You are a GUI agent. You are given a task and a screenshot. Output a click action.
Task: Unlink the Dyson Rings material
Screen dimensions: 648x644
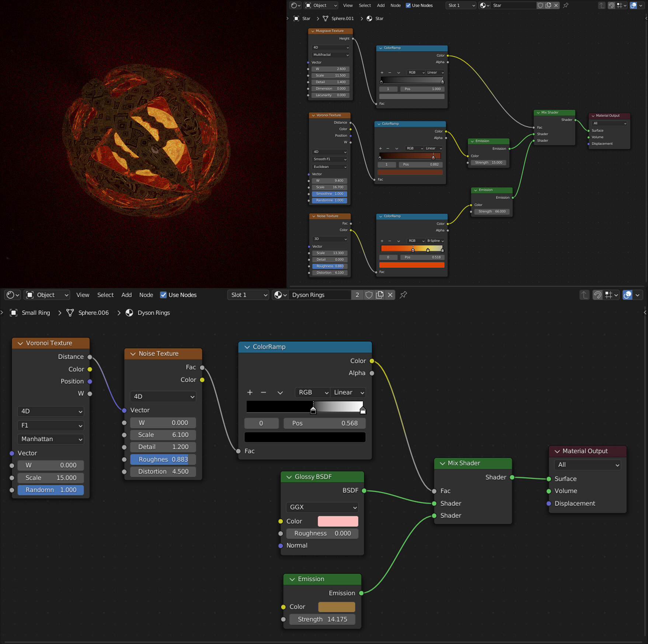tap(390, 295)
